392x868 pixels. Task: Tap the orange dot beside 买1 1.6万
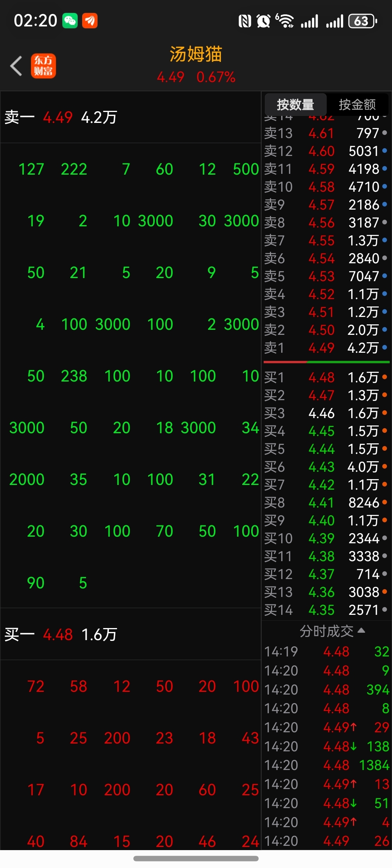pyautogui.click(x=385, y=377)
